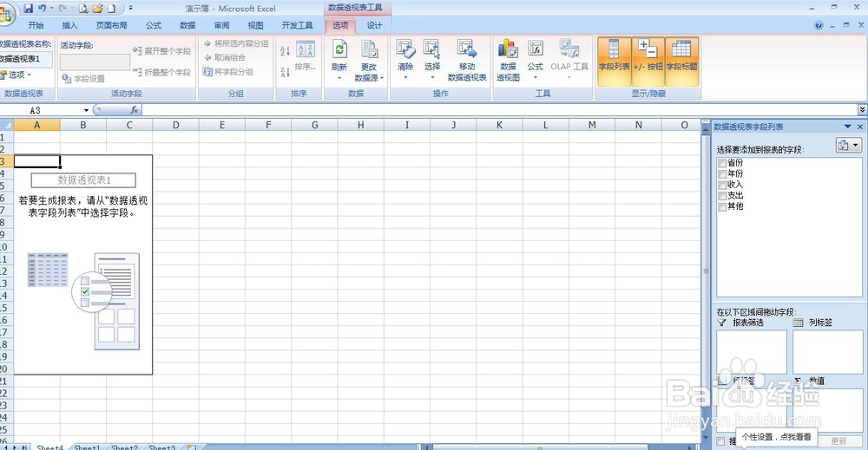Toggle the 字段列表 field list button
Viewport: 868px width, 450px height.
click(614, 62)
